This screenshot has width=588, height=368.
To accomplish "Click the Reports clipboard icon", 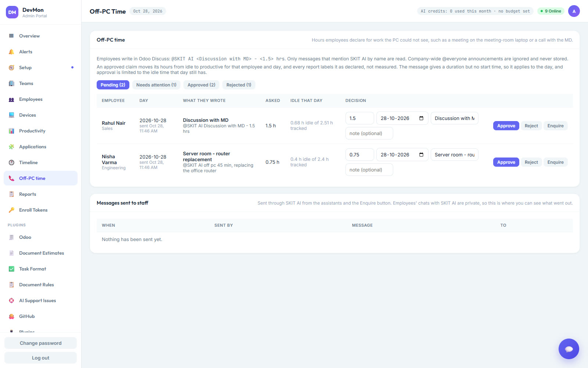I will click(11, 194).
